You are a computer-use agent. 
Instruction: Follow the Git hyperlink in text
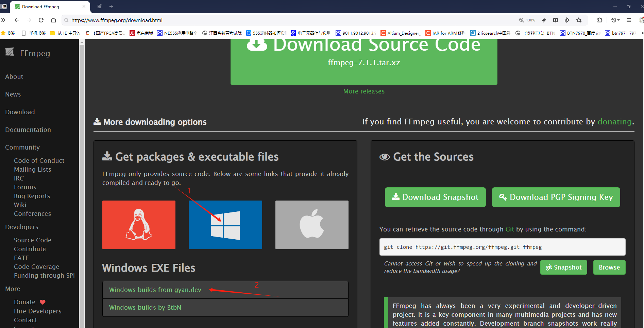coord(510,229)
